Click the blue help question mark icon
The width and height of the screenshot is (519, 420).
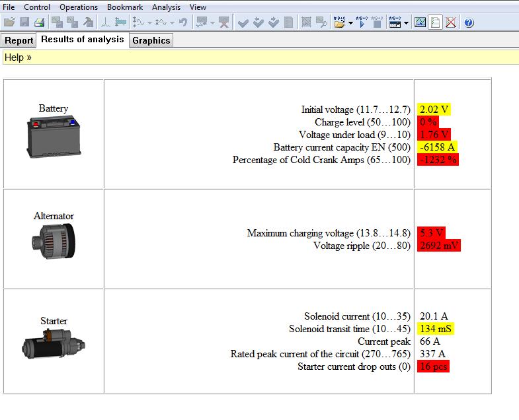(469, 22)
